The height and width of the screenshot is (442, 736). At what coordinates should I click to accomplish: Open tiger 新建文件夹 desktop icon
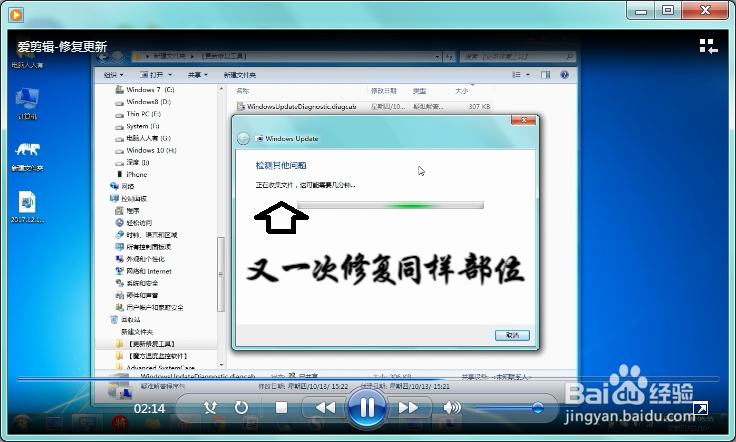click(27, 156)
